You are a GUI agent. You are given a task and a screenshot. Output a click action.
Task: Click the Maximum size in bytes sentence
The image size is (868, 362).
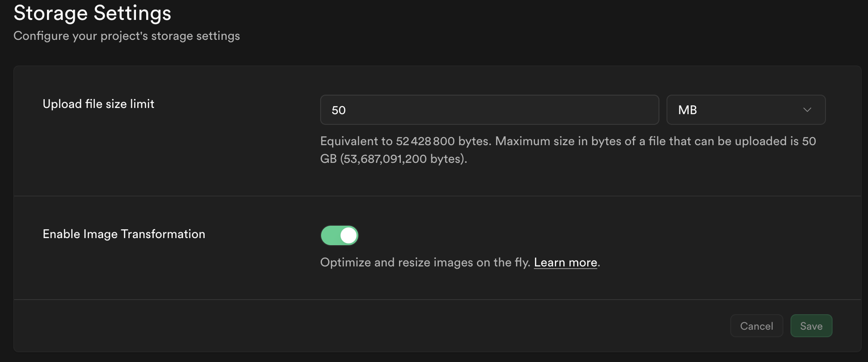(x=655, y=141)
